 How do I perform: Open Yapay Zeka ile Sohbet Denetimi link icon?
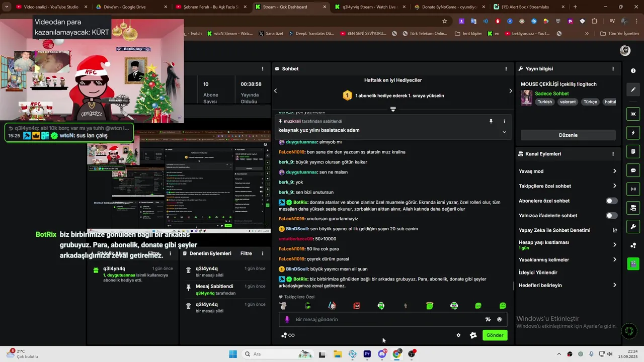(x=614, y=230)
